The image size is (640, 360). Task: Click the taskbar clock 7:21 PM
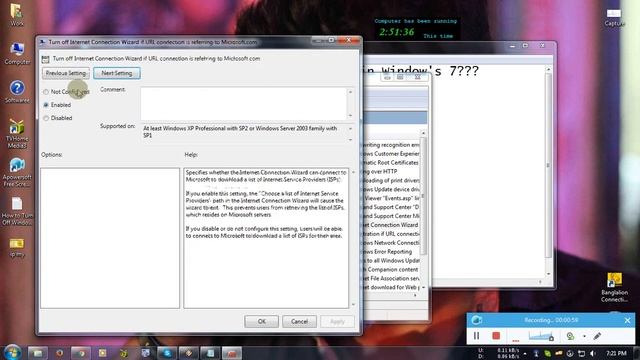(x=616, y=353)
